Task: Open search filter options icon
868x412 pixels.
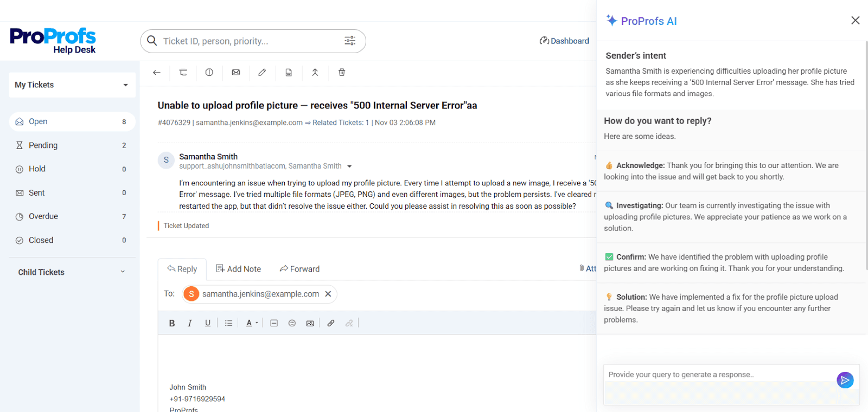Action: tap(350, 41)
